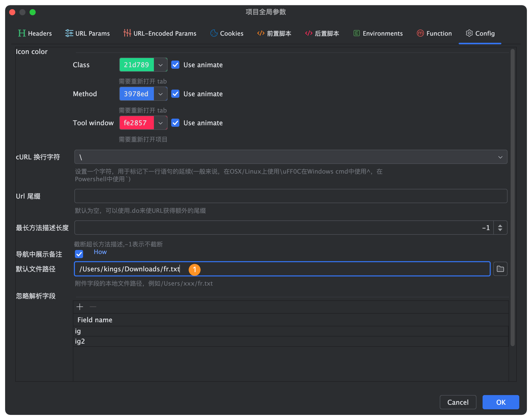
Task: Click the 后置脚本 script icon
Action: click(308, 33)
